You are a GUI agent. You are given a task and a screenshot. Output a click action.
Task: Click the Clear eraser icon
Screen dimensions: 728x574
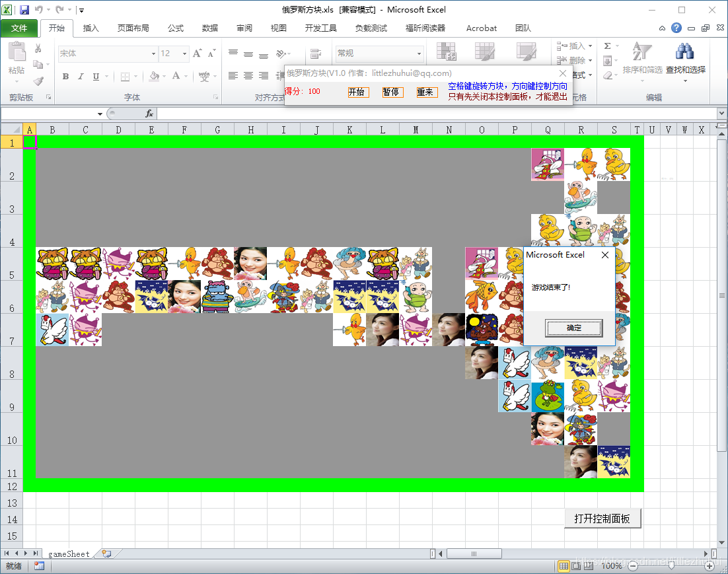pos(607,75)
